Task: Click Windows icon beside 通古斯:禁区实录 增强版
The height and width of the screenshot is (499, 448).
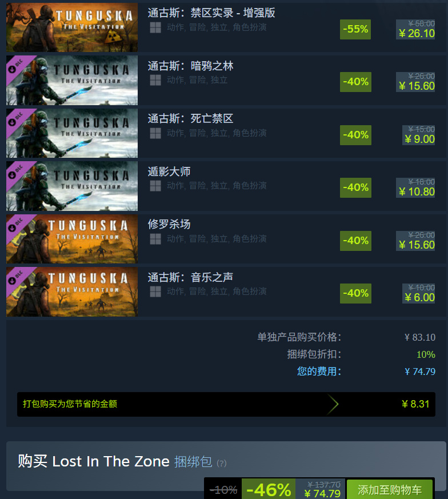Action: (155, 27)
